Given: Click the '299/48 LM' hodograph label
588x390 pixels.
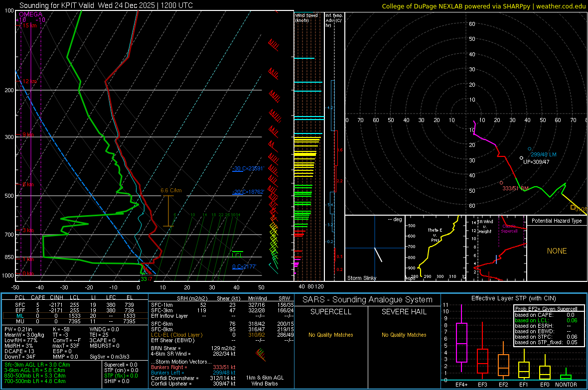Looking at the screenshot, I should pyautogui.click(x=543, y=154).
